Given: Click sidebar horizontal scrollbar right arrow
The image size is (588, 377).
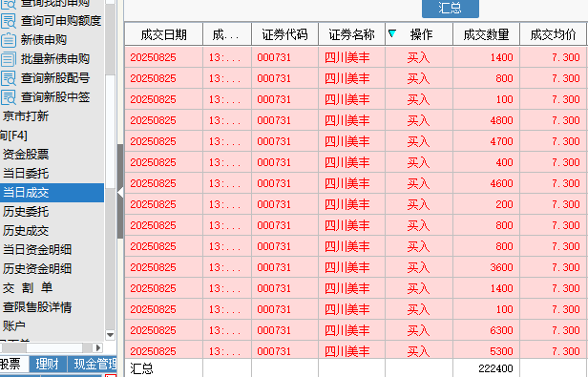Looking at the screenshot, I should pyautogui.click(x=98, y=347).
